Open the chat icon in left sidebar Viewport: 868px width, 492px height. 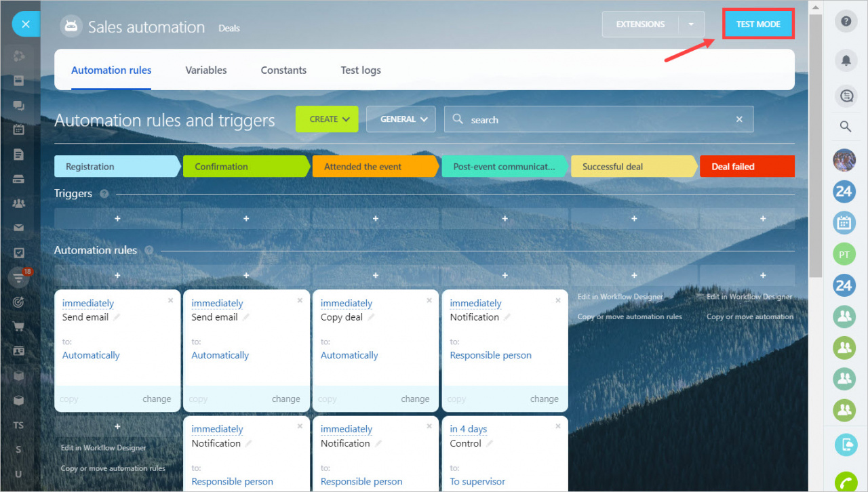[x=18, y=106]
